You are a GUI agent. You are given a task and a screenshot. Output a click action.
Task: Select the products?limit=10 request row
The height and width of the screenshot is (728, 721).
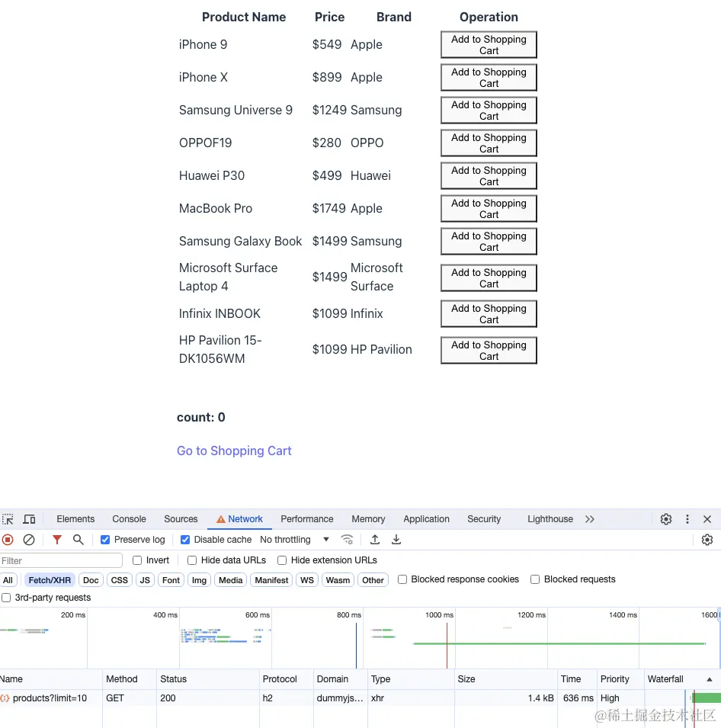[x=360, y=698]
